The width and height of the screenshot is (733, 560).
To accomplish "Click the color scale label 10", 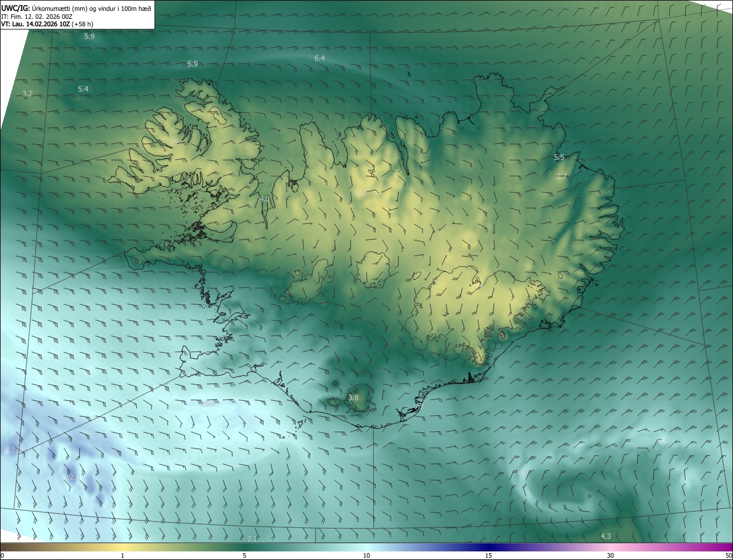I will 366,556.
